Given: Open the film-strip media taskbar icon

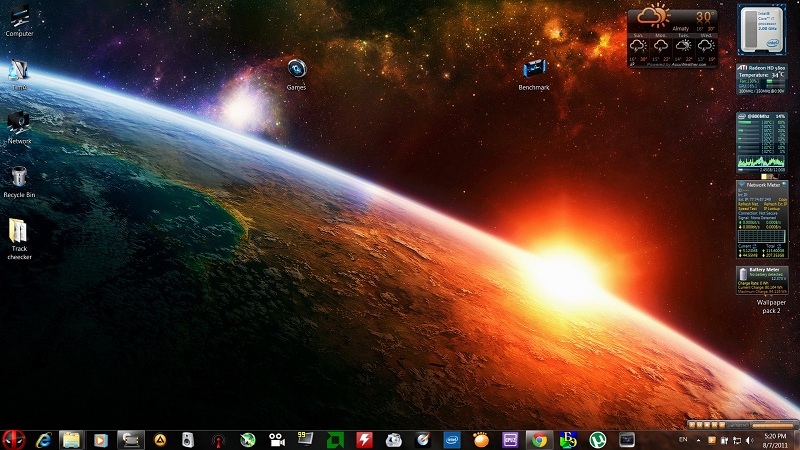Looking at the screenshot, I should point(131,440).
